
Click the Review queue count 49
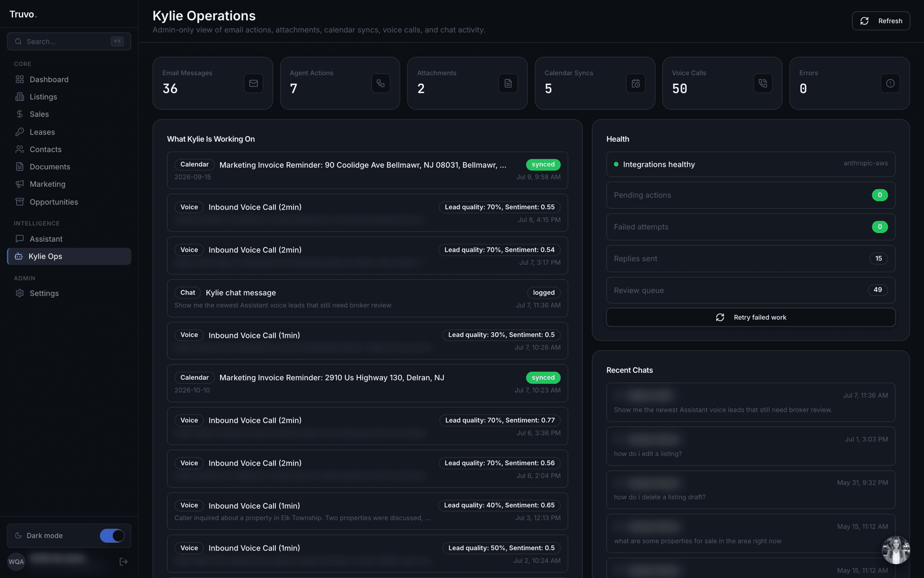pos(878,290)
